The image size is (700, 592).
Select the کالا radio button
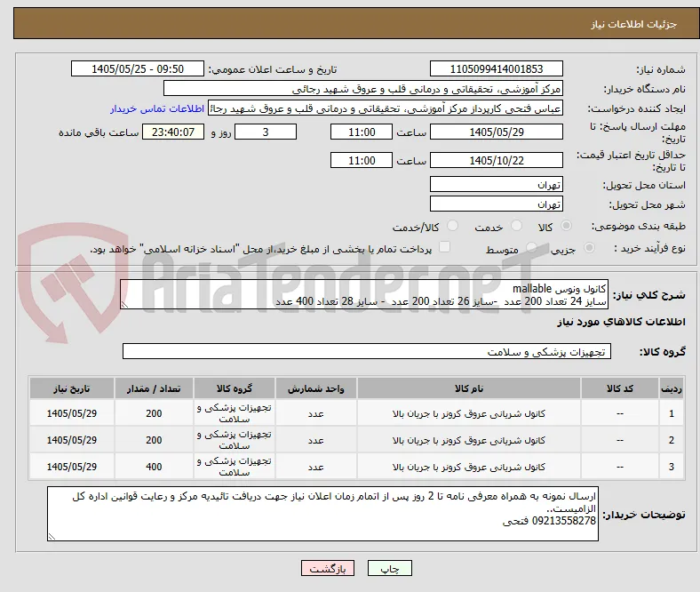point(566,226)
